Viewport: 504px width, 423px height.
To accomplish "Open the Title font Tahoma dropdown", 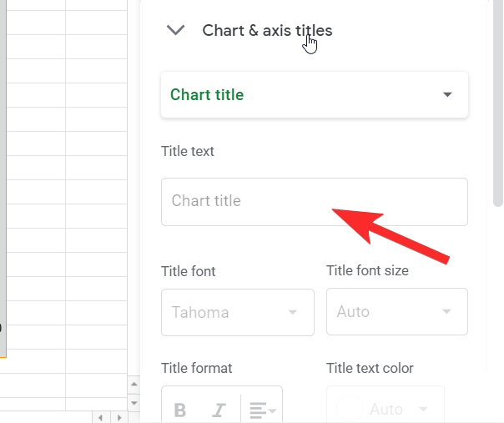I will pyautogui.click(x=237, y=313).
